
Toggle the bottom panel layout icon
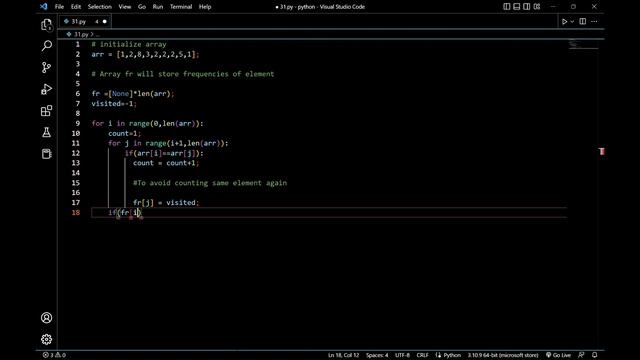[517, 7]
